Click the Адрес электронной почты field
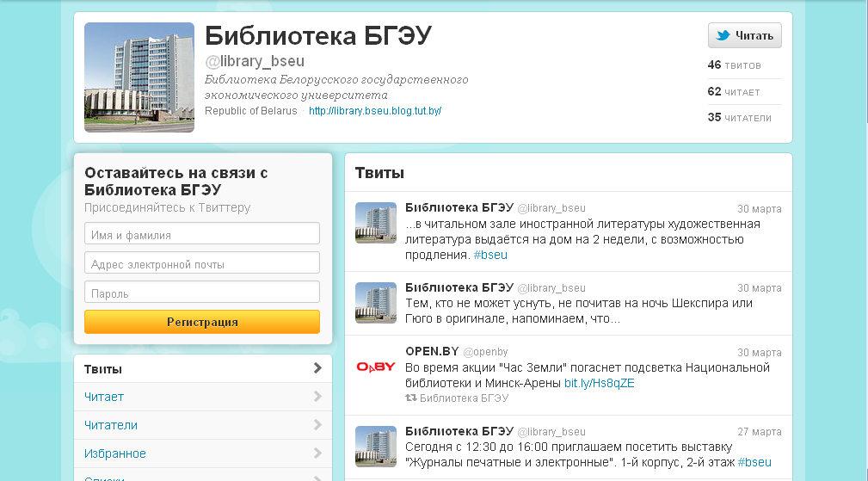The width and height of the screenshot is (868, 481). pyautogui.click(x=202, y=263)
